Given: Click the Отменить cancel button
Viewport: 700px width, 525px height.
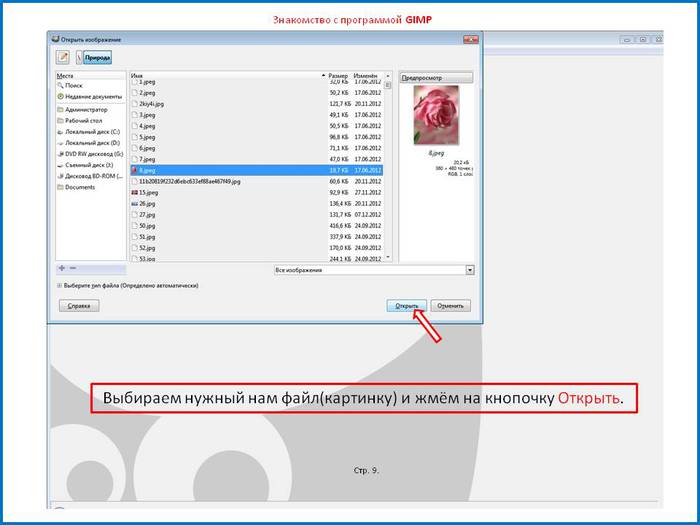Looking at the screenshot, I should pyautogui.click(x=450, y=306).
